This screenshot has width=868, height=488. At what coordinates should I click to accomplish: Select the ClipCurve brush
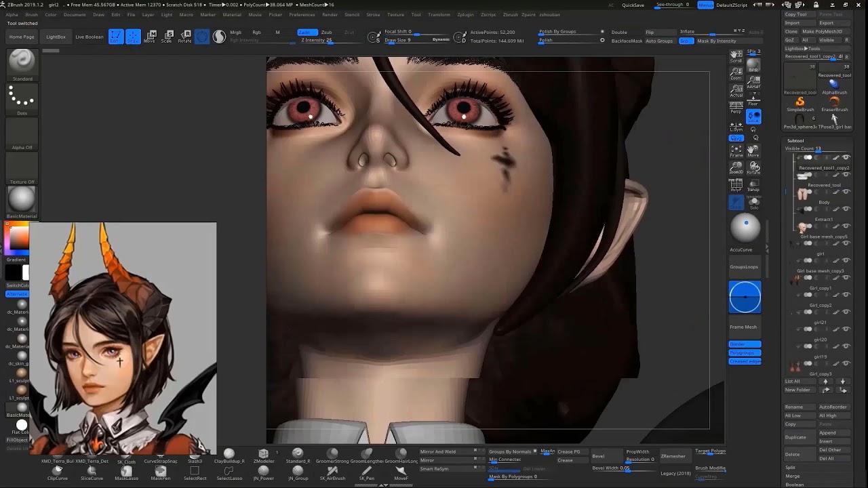(58, 472)
